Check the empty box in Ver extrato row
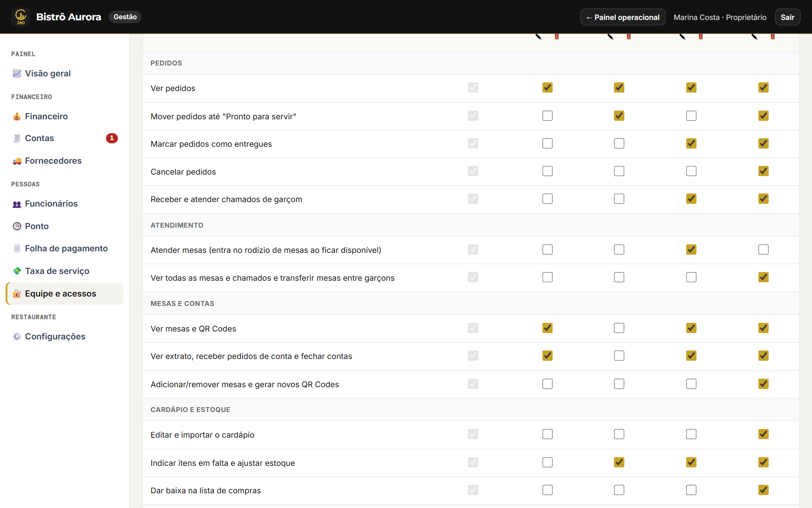812x508 pixels. click(619, 356)
